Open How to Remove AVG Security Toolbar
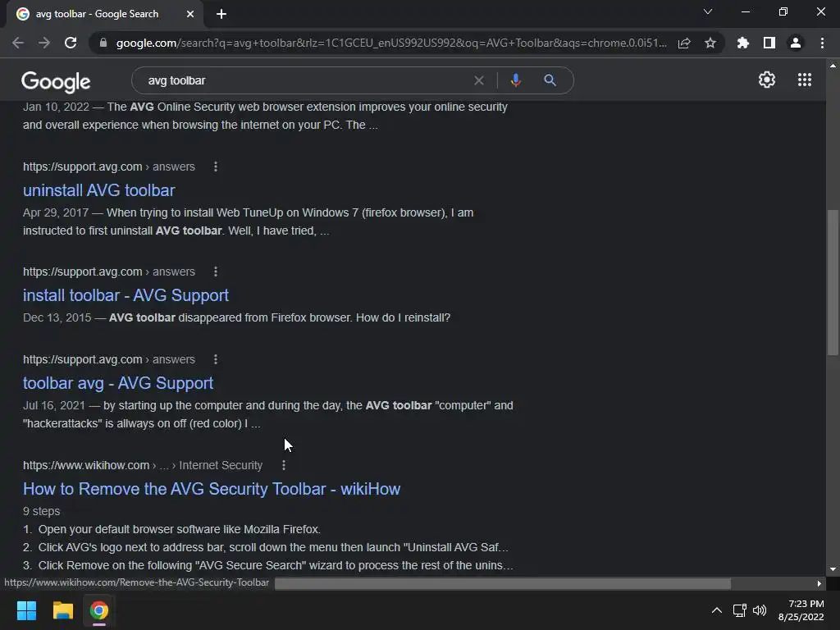The width and height of the screenshot is (840, 630). tap(212, 489)
